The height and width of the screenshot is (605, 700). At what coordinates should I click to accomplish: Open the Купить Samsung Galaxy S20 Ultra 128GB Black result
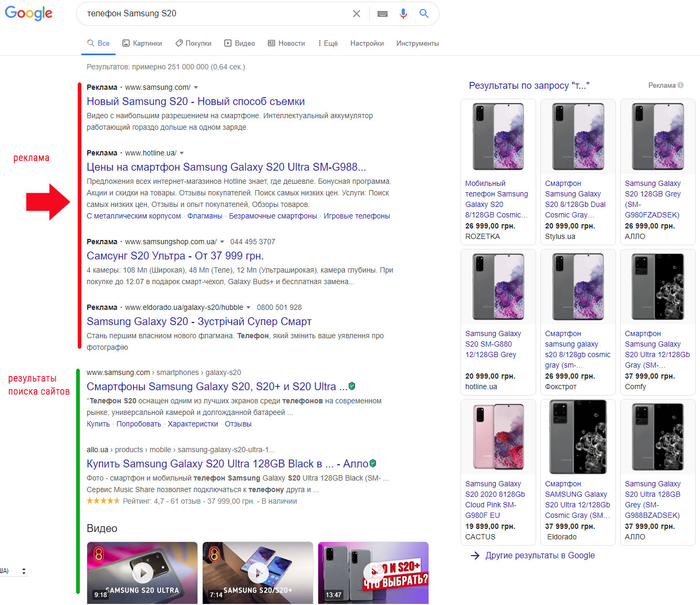pos(227,464)
